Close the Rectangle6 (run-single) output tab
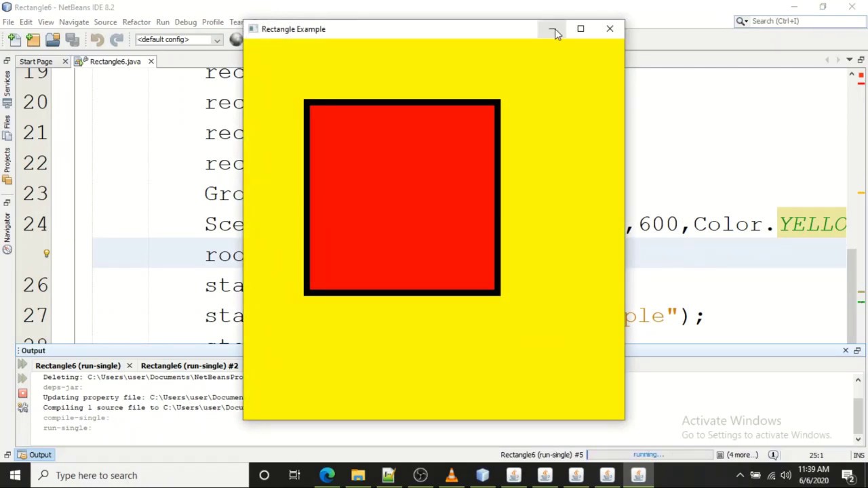 [129, 366]
